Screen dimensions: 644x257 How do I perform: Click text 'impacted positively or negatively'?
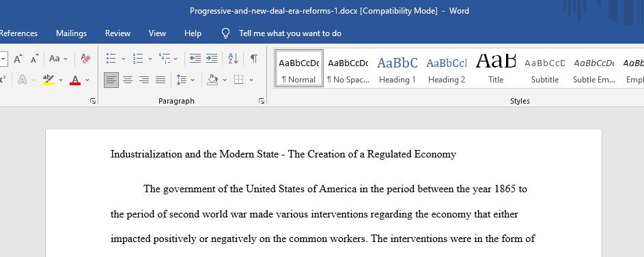tap(184, 239)
